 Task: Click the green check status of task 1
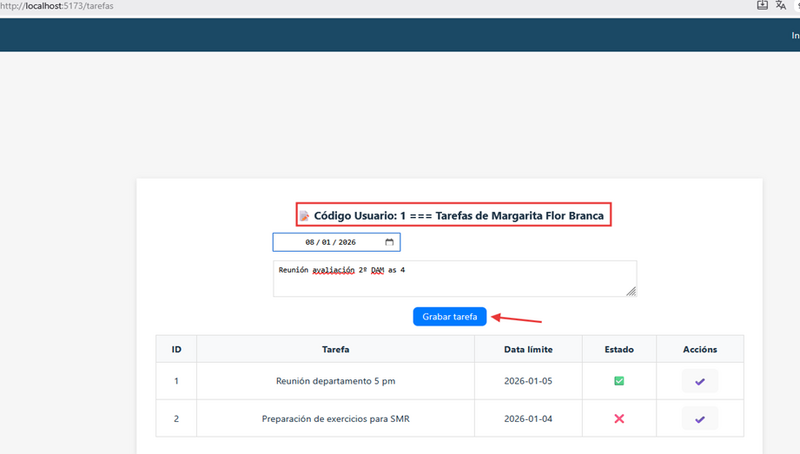(619, 381)
